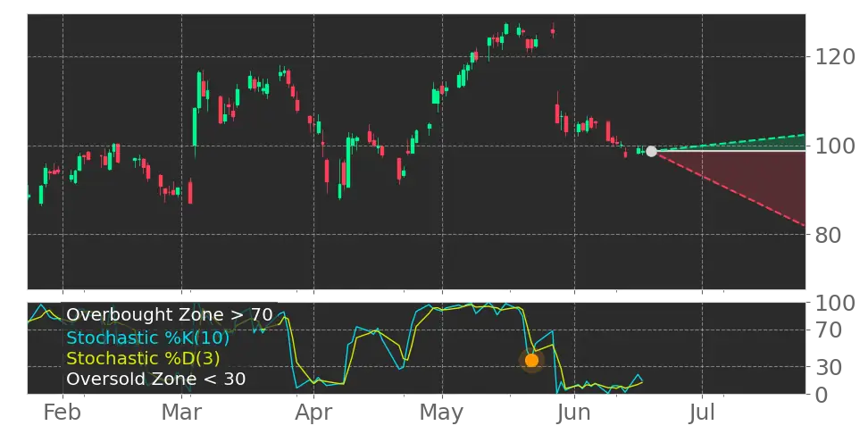Click the 30 stochastic axis label
The width and height of the screenshot is (868, 434).
click(x=828, y=367)
